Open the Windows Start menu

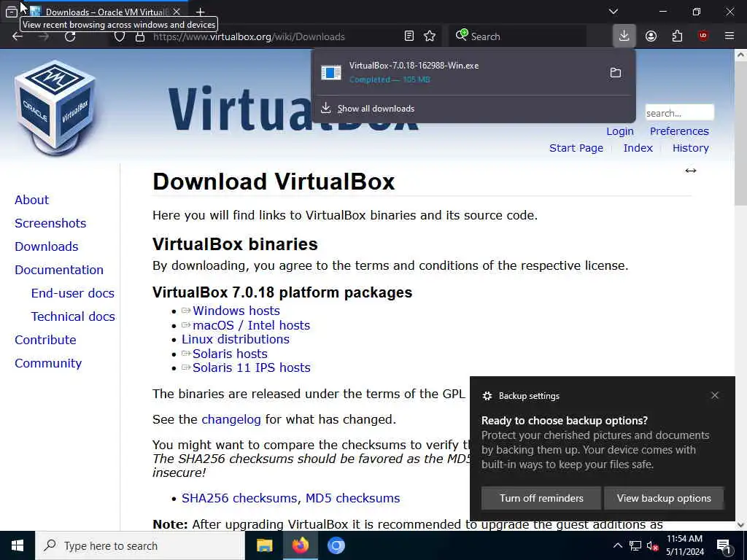18,545
